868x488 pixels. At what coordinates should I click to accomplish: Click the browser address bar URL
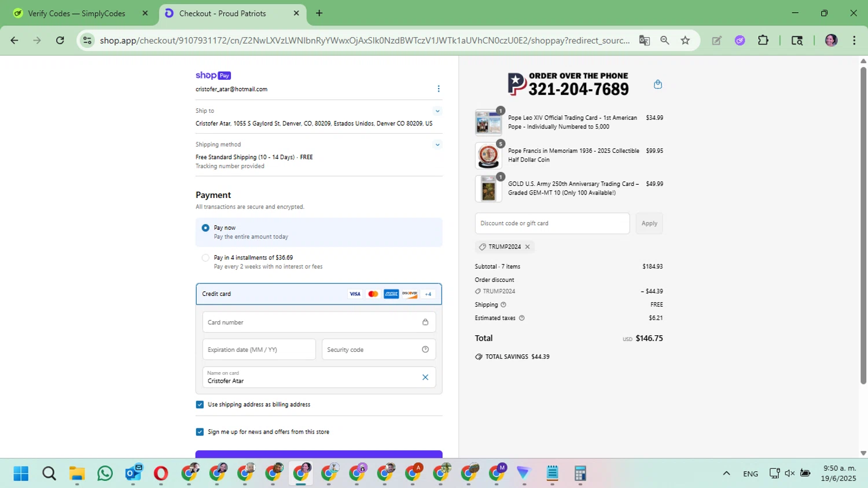(365, 41)
